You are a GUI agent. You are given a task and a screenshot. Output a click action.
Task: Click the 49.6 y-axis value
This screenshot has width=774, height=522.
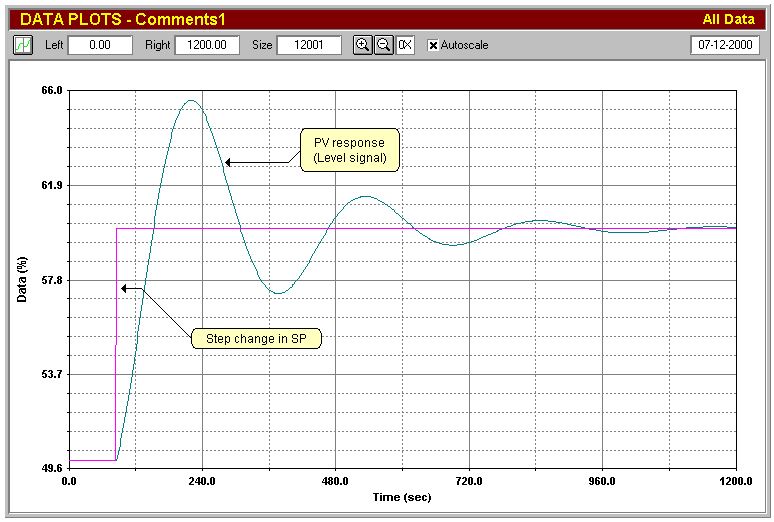click(52, 468)
